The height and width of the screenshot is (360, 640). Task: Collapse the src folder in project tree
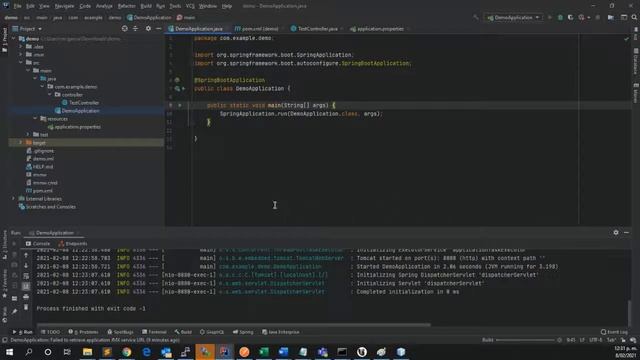pos(21,62)
